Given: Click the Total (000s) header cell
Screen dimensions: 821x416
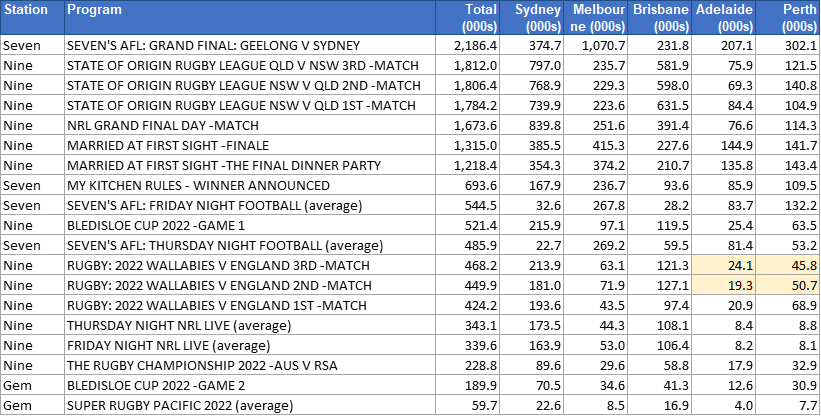Looking at the screenshot, I should (x=468, y=17).
